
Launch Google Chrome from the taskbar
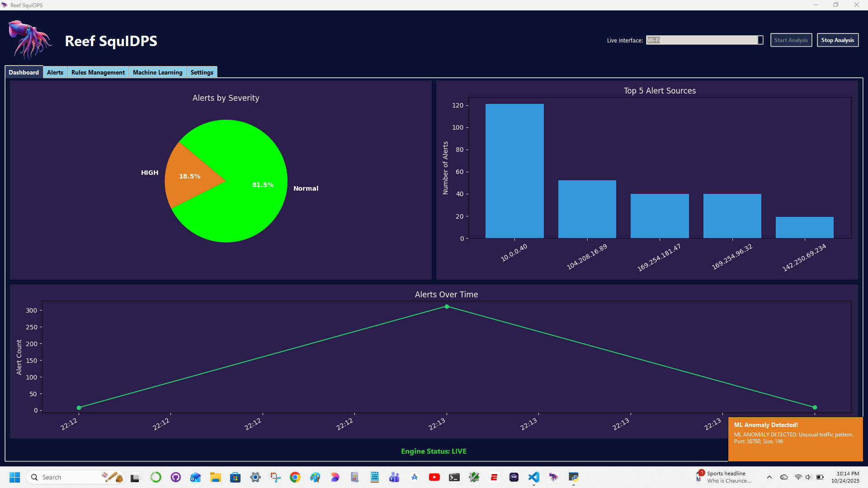[x=295, y=477]
